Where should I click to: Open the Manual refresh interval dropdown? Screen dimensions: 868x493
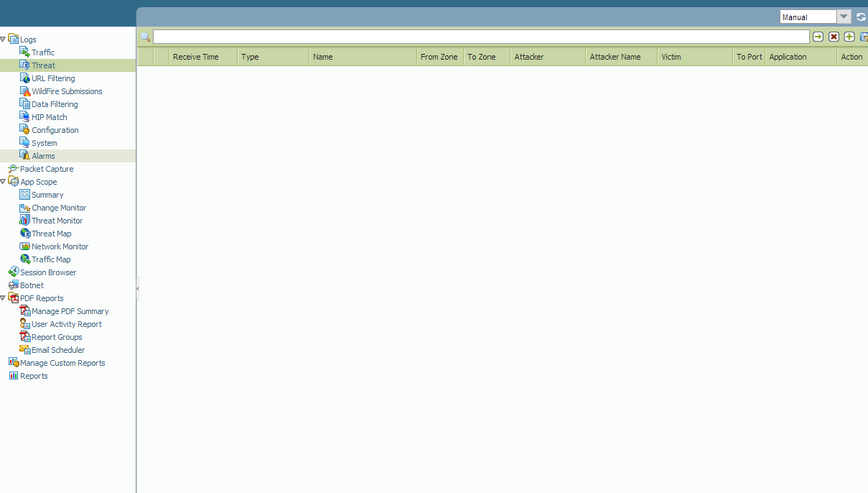coord(844,17)
